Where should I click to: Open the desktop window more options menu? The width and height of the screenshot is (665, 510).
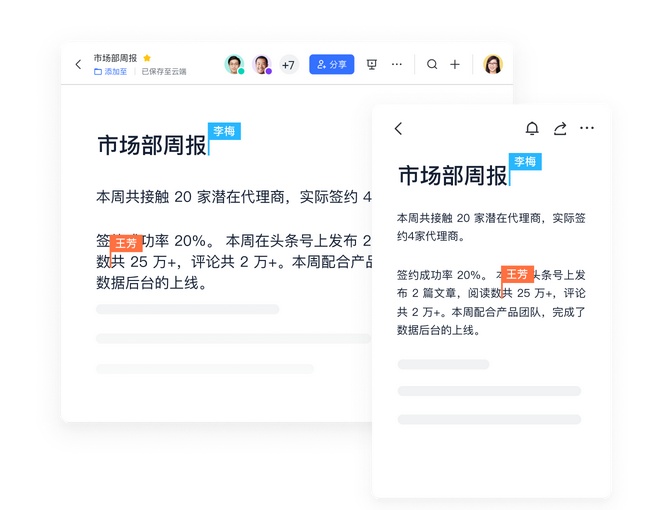tap(397, 64)
